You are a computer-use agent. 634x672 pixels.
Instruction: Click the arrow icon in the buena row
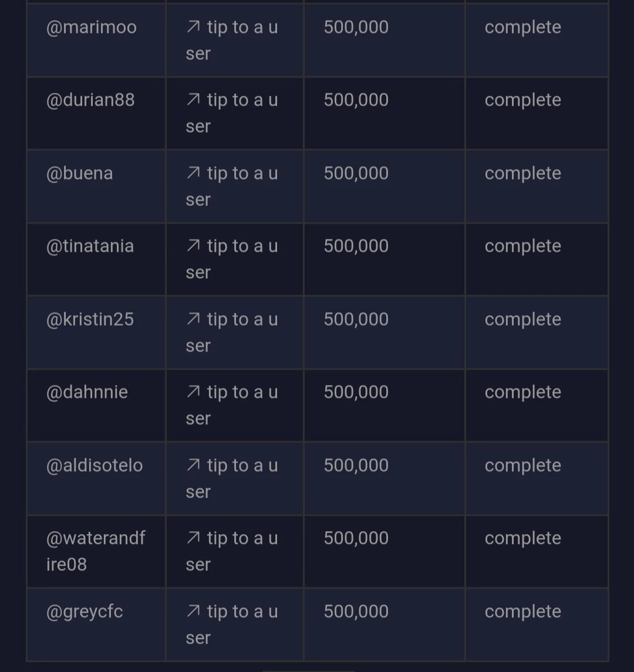[193, 173]
